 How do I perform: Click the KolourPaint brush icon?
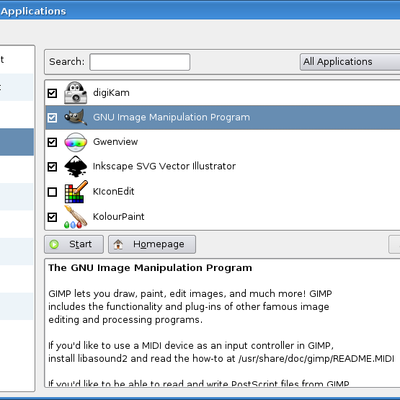point(76,217)
